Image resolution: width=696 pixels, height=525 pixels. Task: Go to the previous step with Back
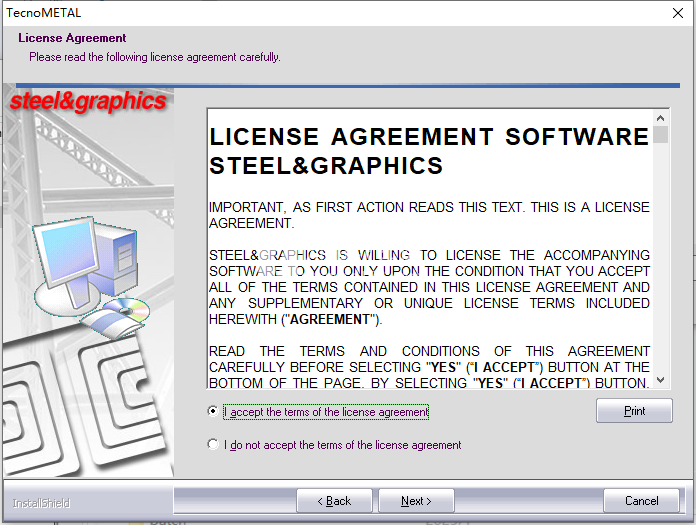pyautogui.click(x=334, y=501)
